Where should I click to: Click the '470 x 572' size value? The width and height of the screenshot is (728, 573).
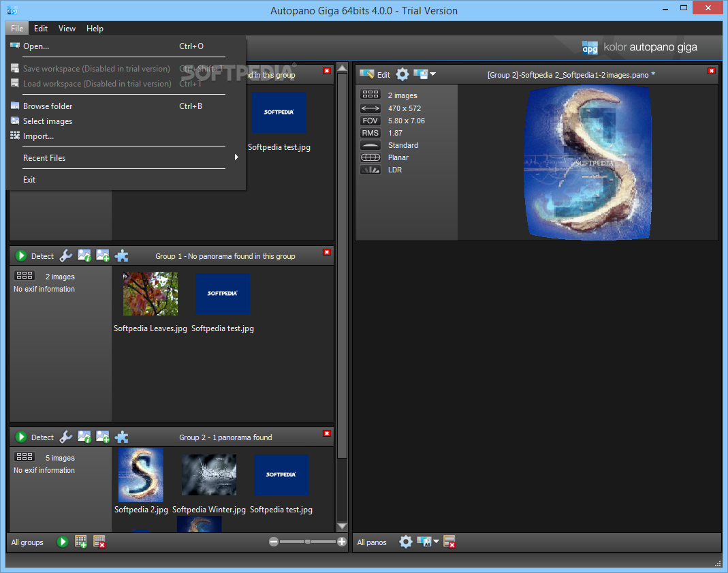tap(405, 108)
